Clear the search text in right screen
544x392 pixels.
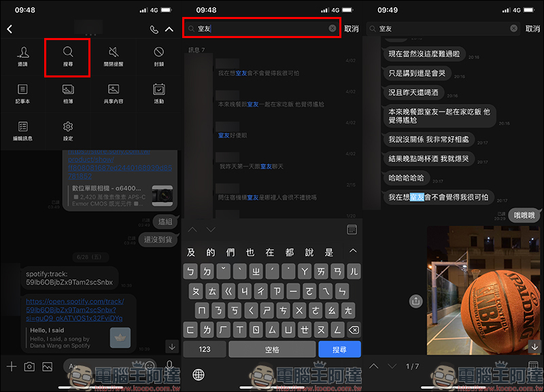[513, 29]
